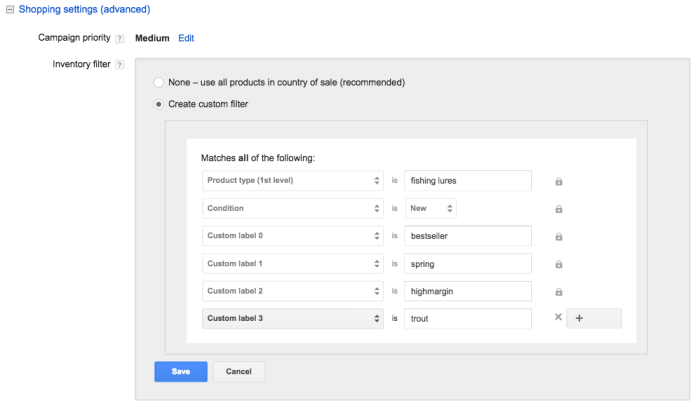
Task: Click the fishing lures value field
Action: [x=468, y=180]
